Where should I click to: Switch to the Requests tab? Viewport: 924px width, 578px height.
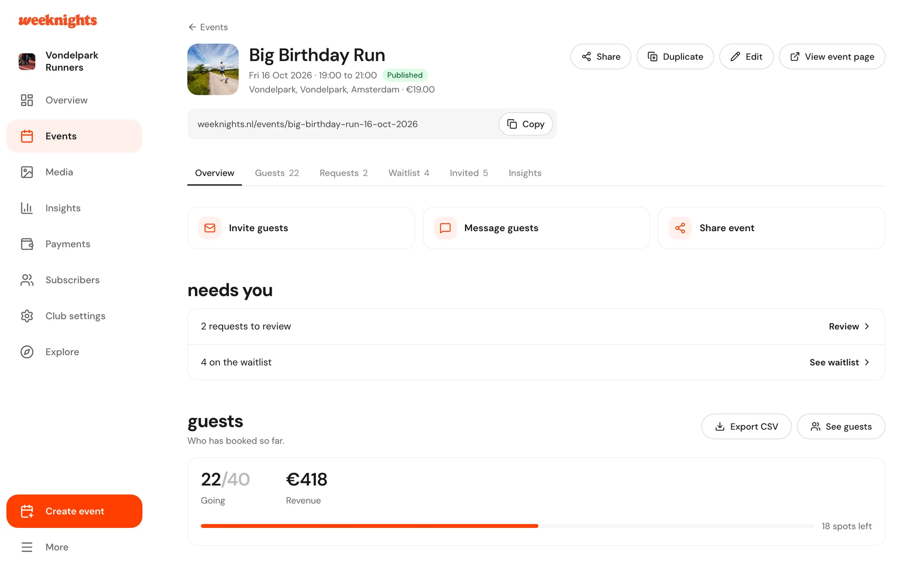coord(344,173)
